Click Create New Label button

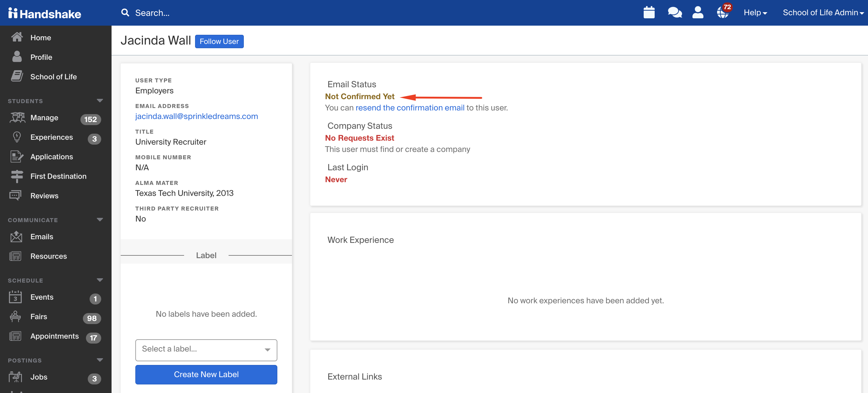click(x=206, y=374)
